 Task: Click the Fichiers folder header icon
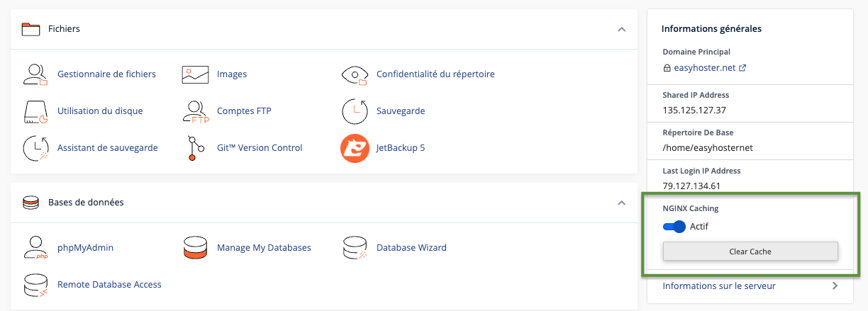(x=30, y=29)
